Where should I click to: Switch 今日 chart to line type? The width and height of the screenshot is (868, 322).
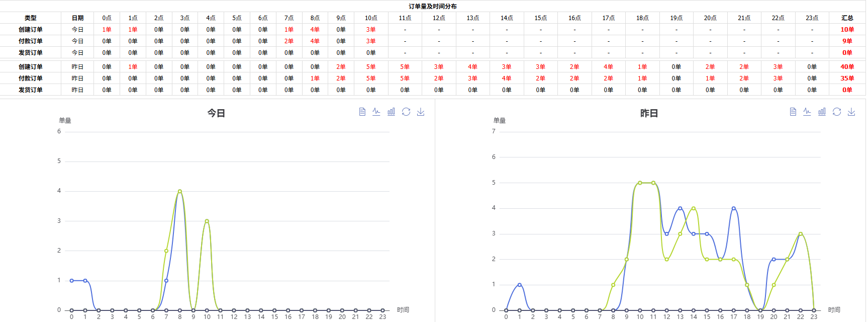[x=376, y=112]
